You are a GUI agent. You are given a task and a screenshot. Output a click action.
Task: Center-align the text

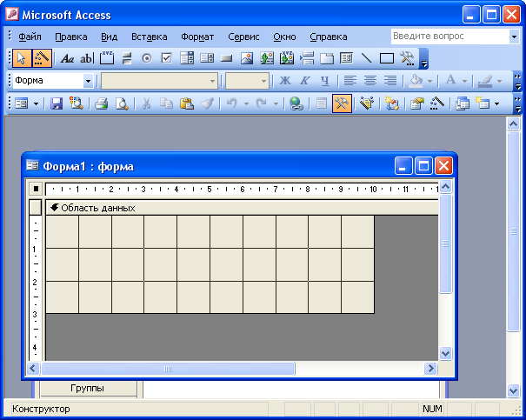pyautogui.click(x=370, y=81)
